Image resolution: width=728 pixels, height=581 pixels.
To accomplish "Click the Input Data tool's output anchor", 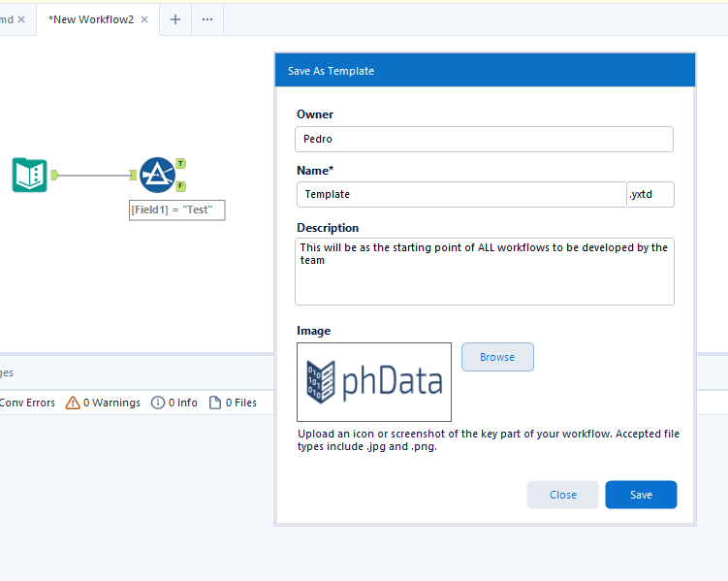I will pos(55,175).
